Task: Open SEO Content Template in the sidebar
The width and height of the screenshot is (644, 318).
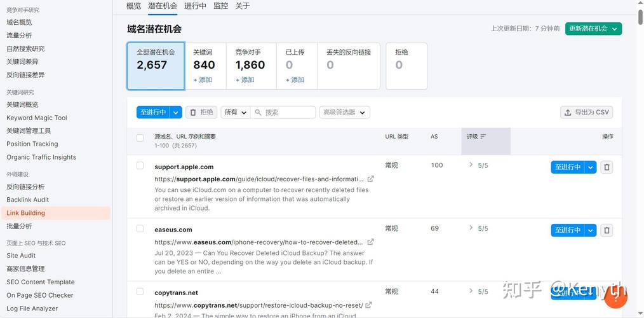Action: [x=40, y=282]
